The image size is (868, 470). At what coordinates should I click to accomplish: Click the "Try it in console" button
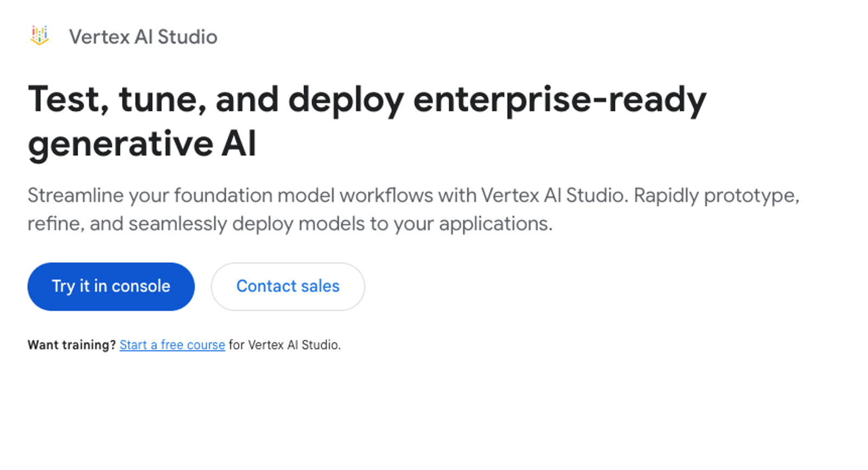(x=111, y=287)
